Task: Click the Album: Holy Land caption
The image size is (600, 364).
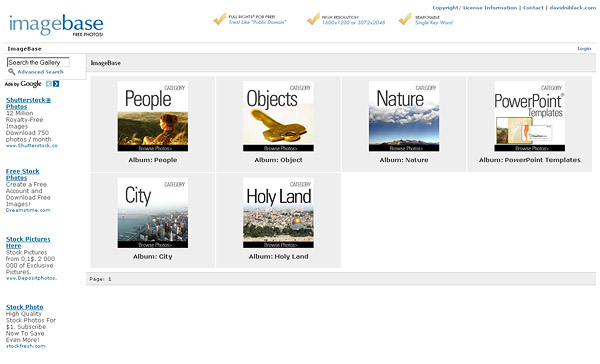Action: 278,256
